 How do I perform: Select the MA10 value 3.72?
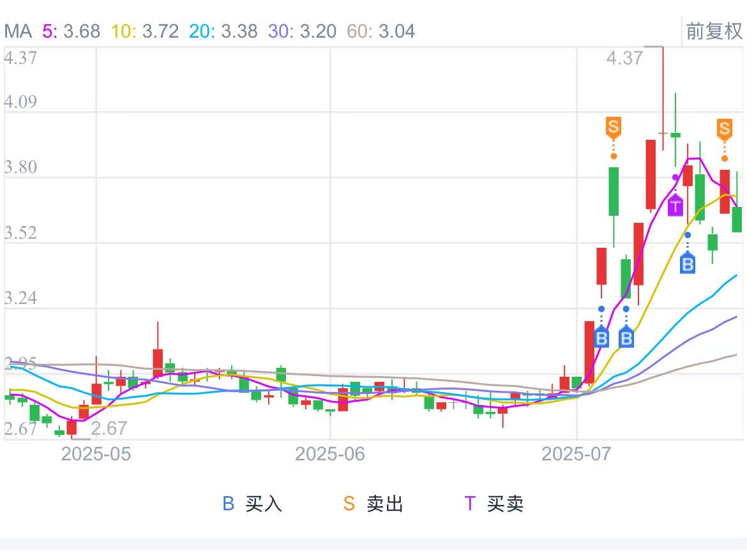[x=160, y=31]
